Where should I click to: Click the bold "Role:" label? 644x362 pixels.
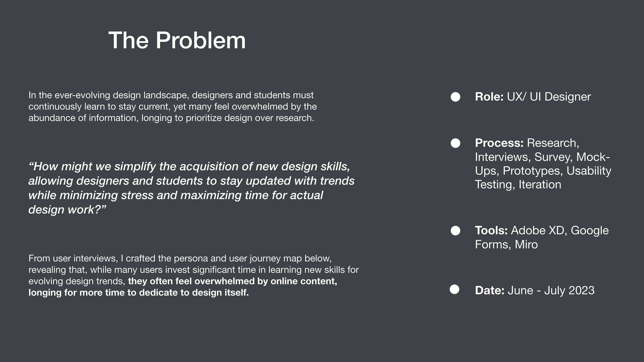[x=489, y=97]
